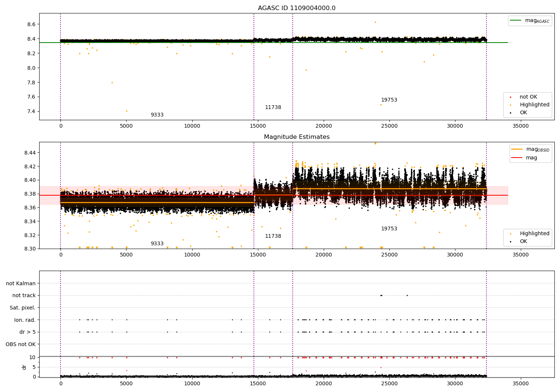This screenshot has height=392, width=560.
Task: Click the 9333 annotation in the middle plot
Action: tap(157, 244)
